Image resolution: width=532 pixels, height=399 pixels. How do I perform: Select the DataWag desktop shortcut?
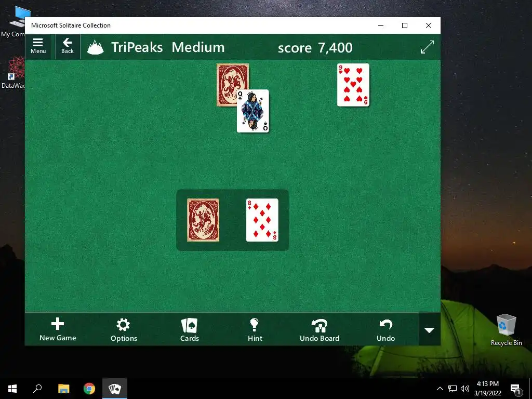(13, 73)
